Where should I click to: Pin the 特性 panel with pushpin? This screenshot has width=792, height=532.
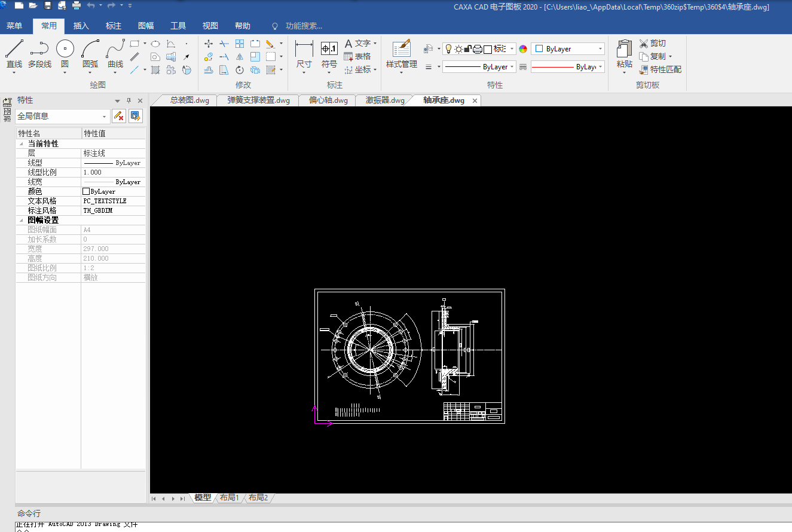click(129, 100)
